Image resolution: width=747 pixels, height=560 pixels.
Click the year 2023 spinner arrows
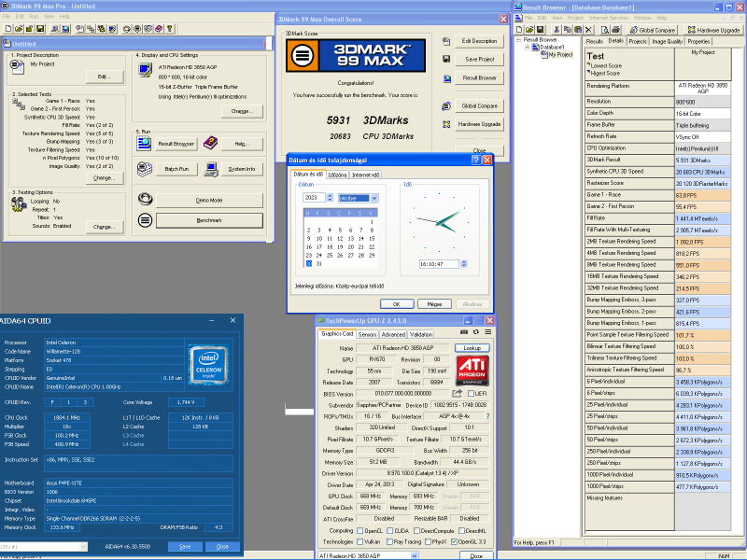tap(330, 198)
